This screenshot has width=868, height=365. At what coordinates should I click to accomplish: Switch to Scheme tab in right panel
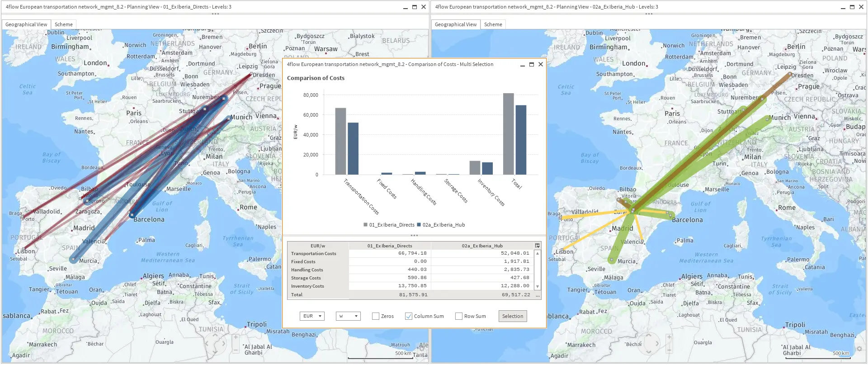click(x=493, y=24)
